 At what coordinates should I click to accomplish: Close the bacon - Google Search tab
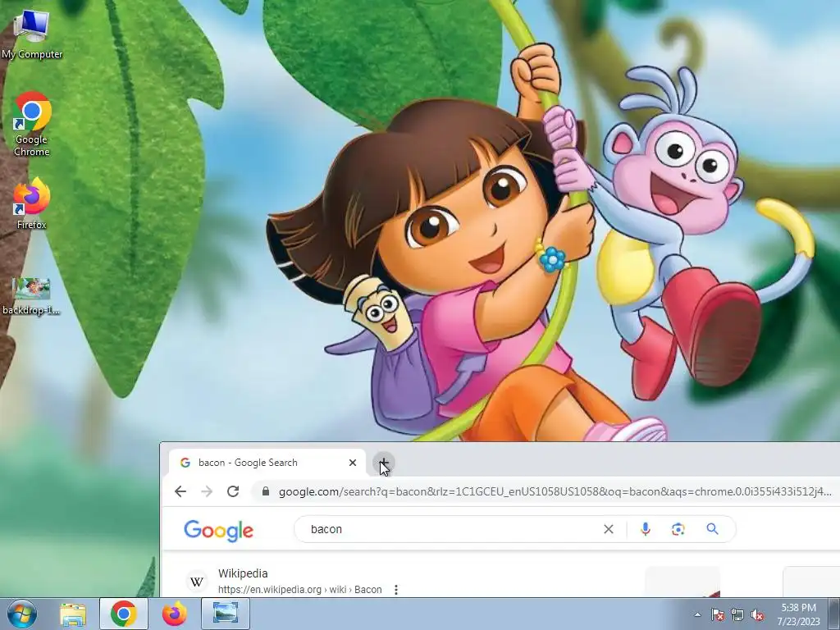(x=353, y=463)
